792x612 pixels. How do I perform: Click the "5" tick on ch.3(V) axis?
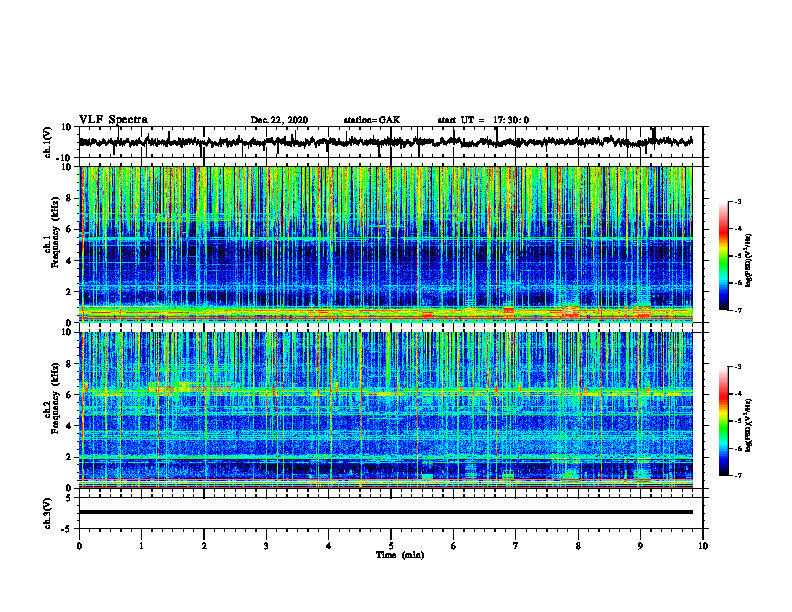[x=69, y=497]
